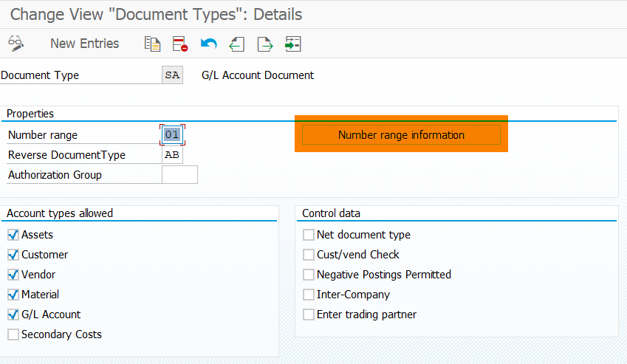This screenshot has height=364, width=627.
Task: Focus the Authorization Group input box
Action: click(x=179, y=175)
